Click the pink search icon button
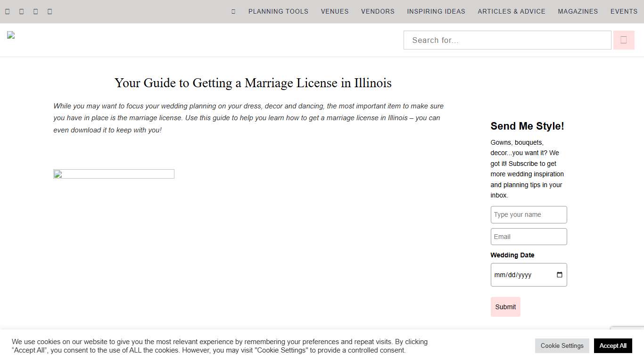 pyautogui.click(x=624, y=40)
